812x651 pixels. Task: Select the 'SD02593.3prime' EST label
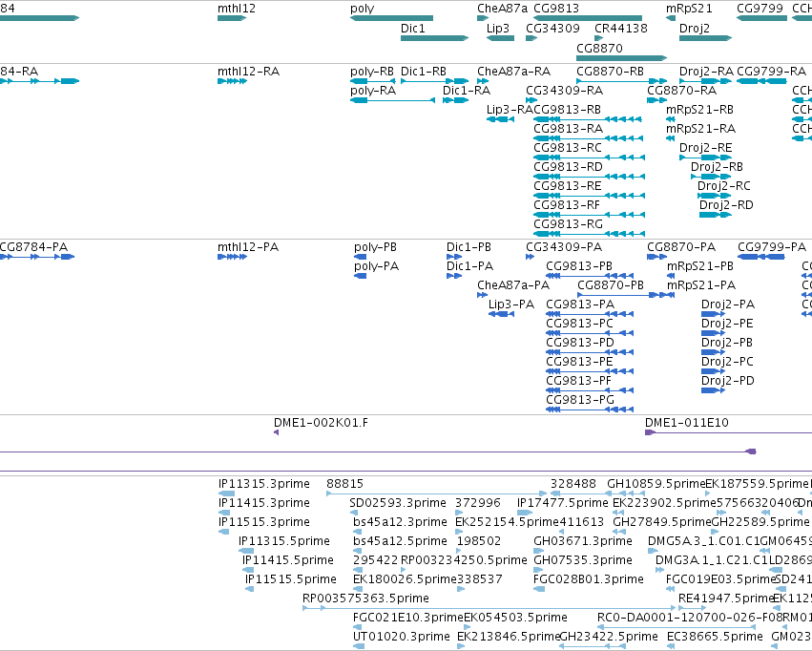click(398, 503)
